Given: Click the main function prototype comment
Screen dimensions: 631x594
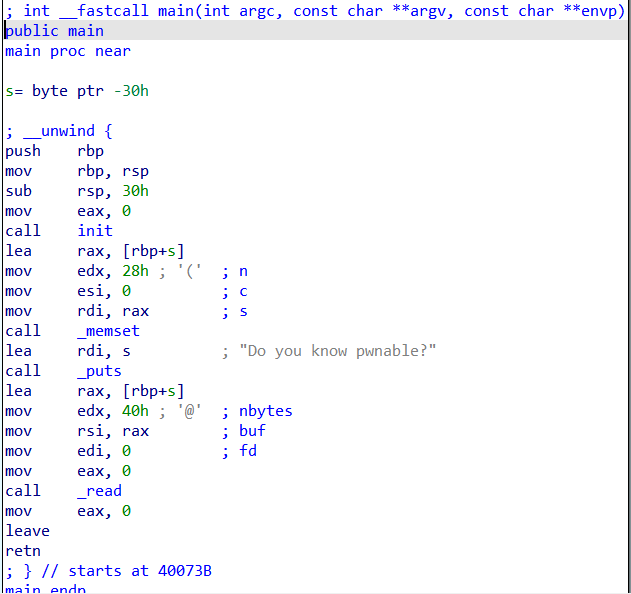Looking at the screenshot, I should (315, 11).
